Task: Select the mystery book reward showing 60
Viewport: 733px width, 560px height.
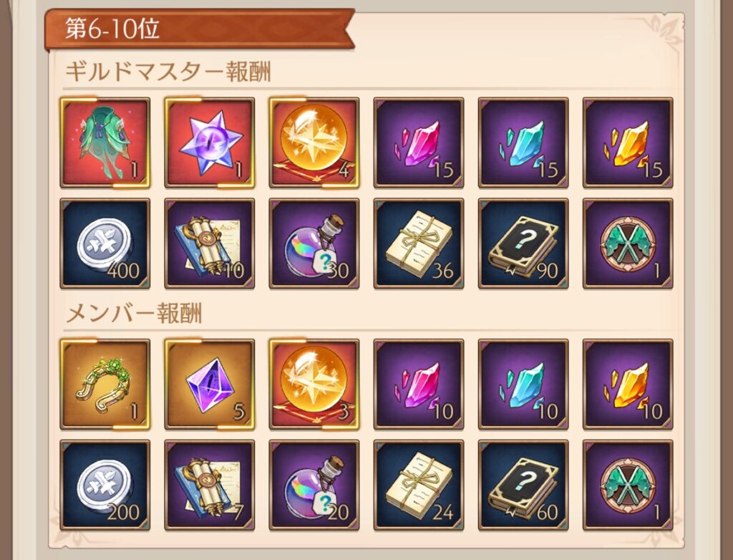Action: (523, 485)
